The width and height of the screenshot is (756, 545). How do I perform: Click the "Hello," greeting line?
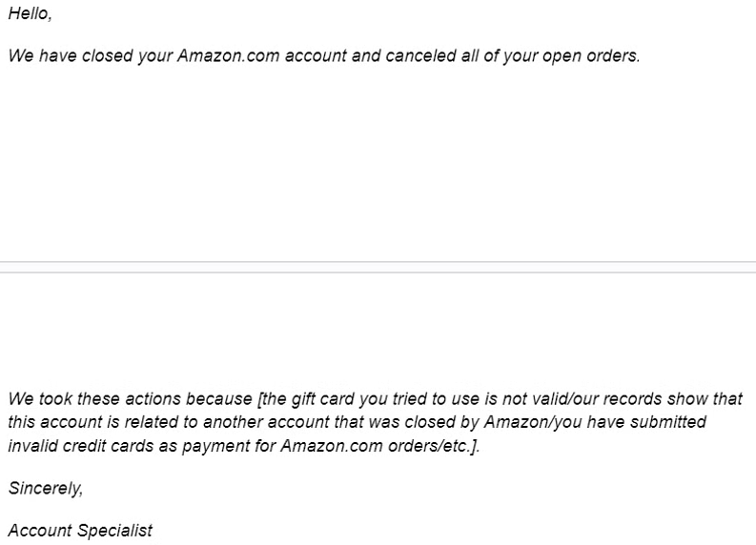30,14
